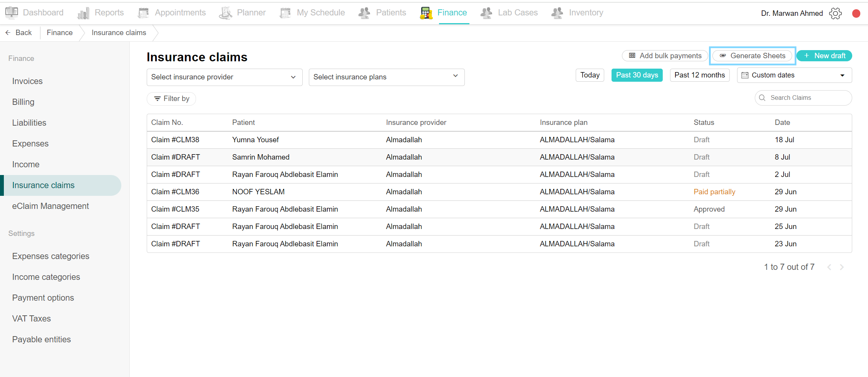The image size is (868, 377).
Task: Open Select insurance plans dropdown
Action: click(x=387, y=77)
